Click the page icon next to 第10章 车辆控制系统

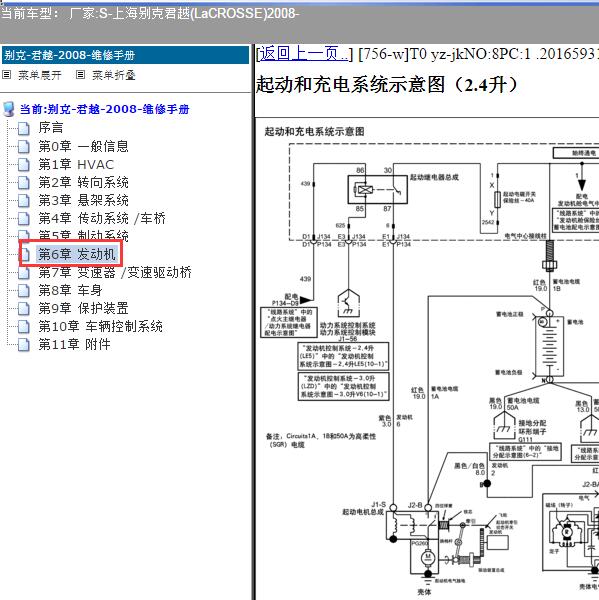(24, 326)
